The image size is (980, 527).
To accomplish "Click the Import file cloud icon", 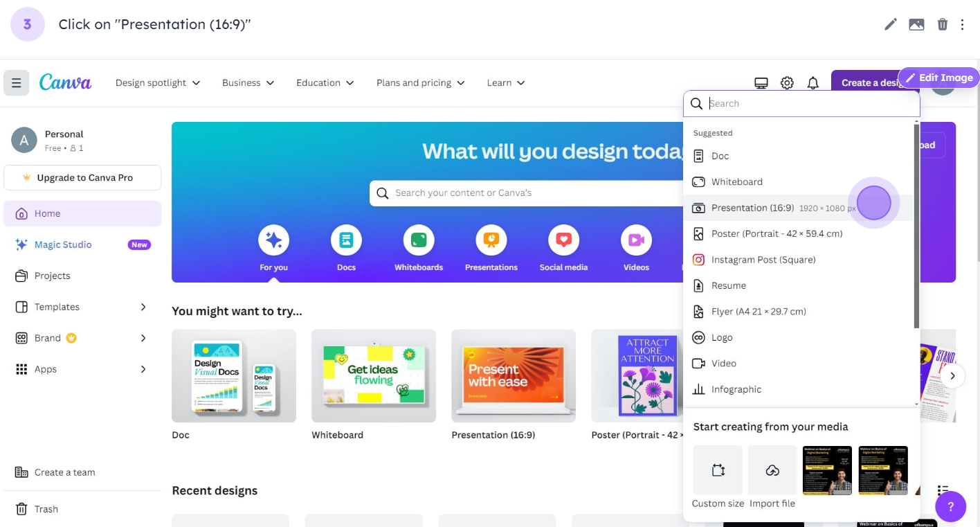I will click(772, 470).
